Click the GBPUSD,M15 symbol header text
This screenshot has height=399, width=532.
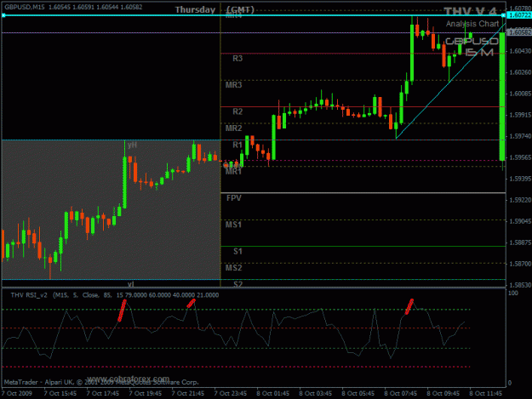click(24, 7)
